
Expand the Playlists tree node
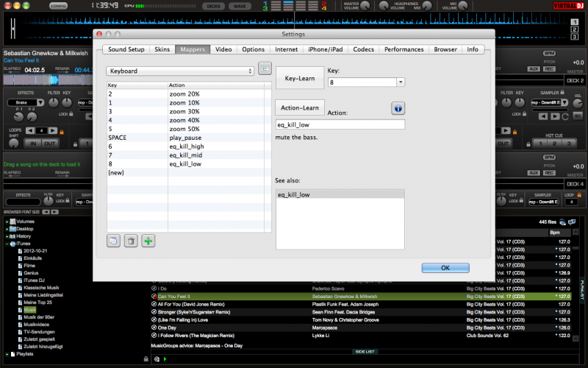7,354
